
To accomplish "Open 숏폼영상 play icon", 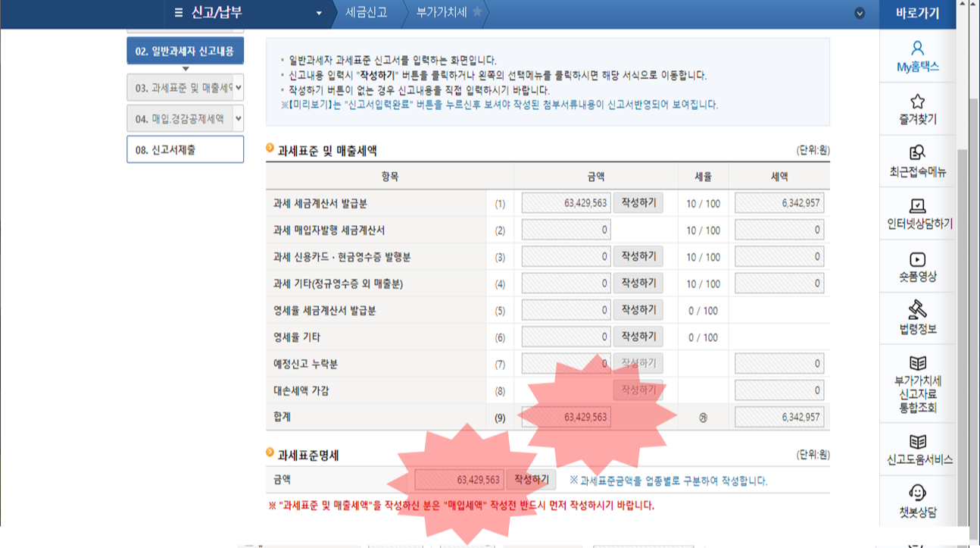I will (x=917, y=260).
